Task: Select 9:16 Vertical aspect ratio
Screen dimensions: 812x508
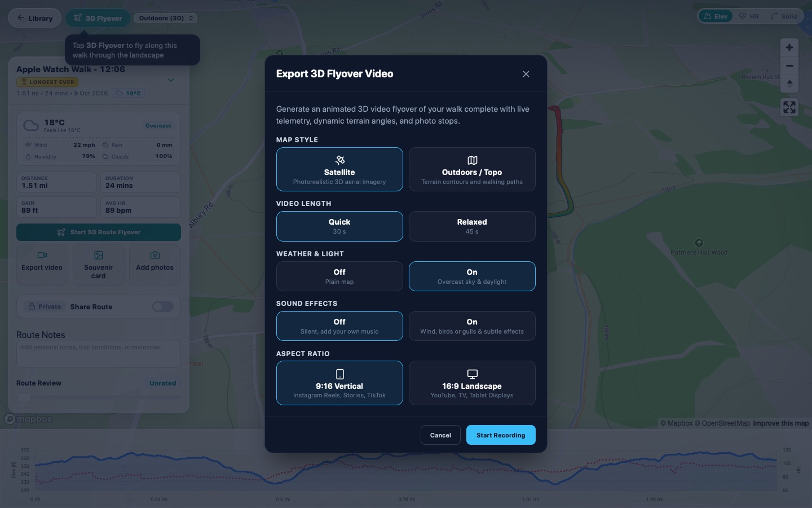Action: coord(339,383)
